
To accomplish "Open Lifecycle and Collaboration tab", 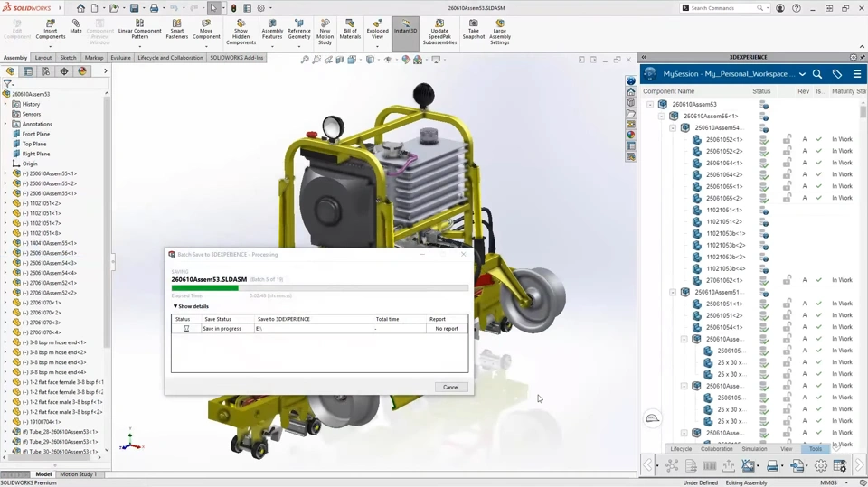I will [x=170, y=58].
